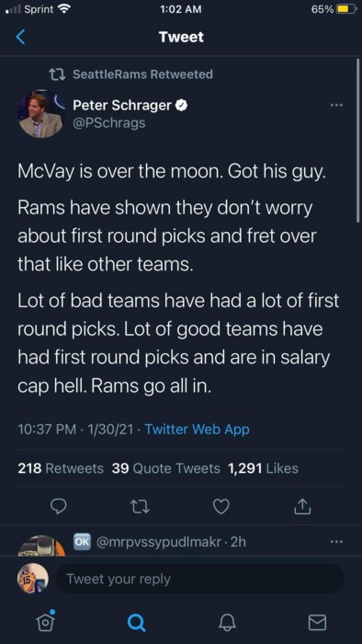
Task: Tap SeattleRams Retweeted label
Action: point(142,75)
